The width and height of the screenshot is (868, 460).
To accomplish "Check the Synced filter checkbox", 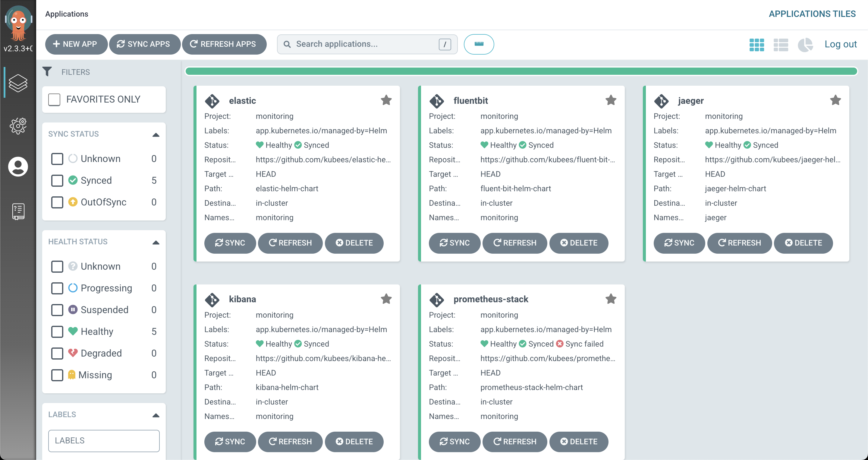I will [x=57, y=180].
